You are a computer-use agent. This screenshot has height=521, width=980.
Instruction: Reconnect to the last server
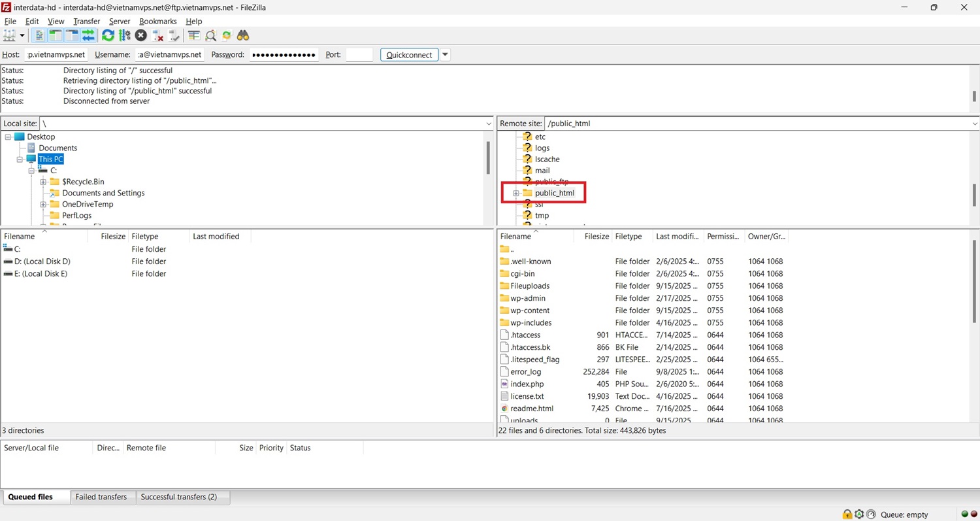pyautogui.click(x=174, y=35)
